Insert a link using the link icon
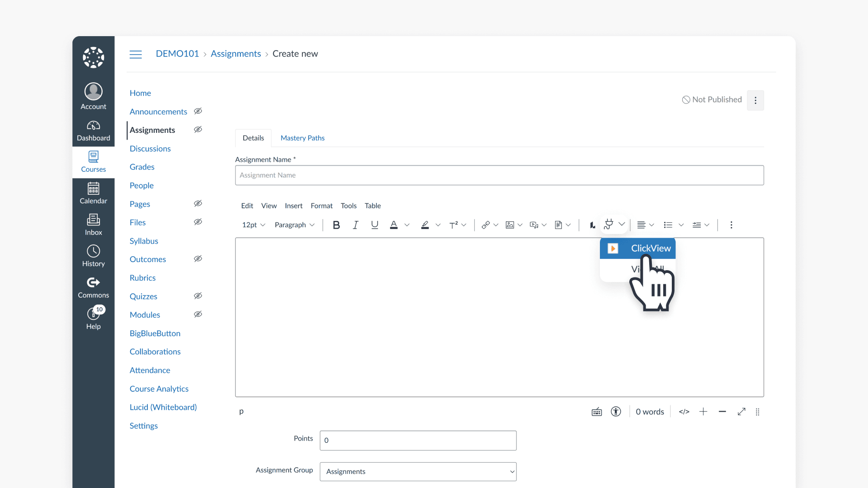868x488 pixels. click(x=486, y=225)
